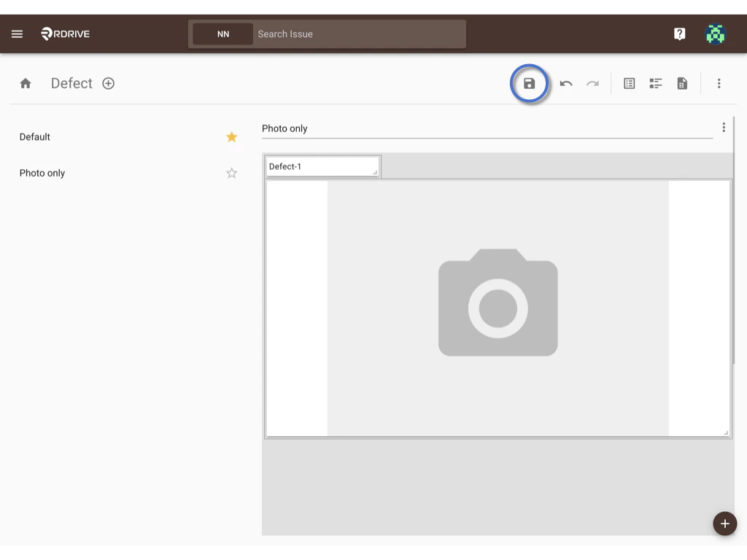Star the Photo only form
Viewport: 747px width, 560px height.
(x=231, y=173)
